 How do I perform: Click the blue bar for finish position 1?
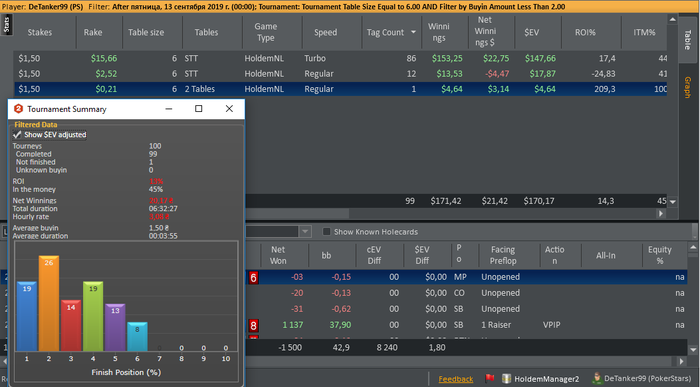pyautogui.click(x=27, y=316)
